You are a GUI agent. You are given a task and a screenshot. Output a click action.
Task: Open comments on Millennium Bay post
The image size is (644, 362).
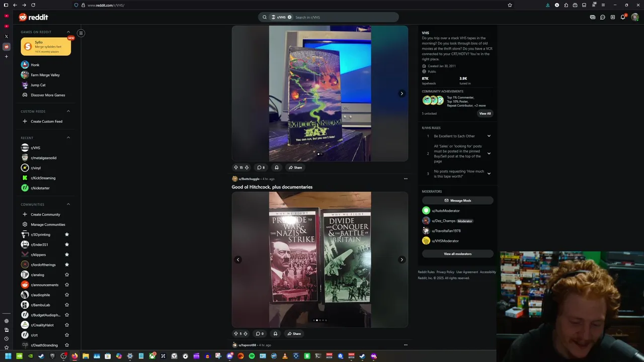[x=261, y=167]
